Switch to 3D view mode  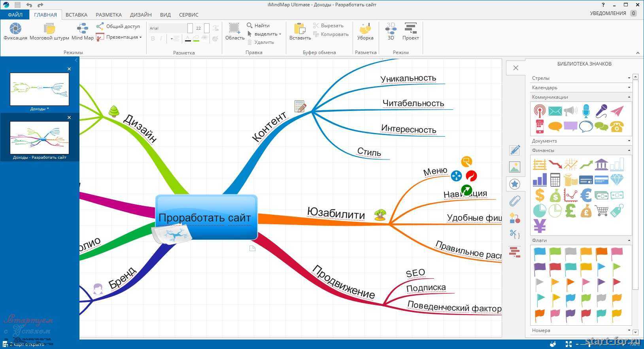[391, 29]
